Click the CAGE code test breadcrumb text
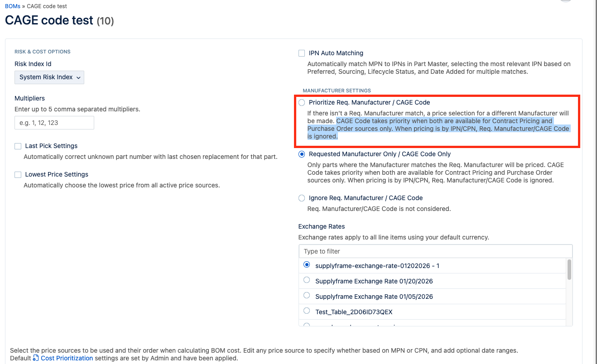This screenshot has width=597, height=364. pos(47,6)
